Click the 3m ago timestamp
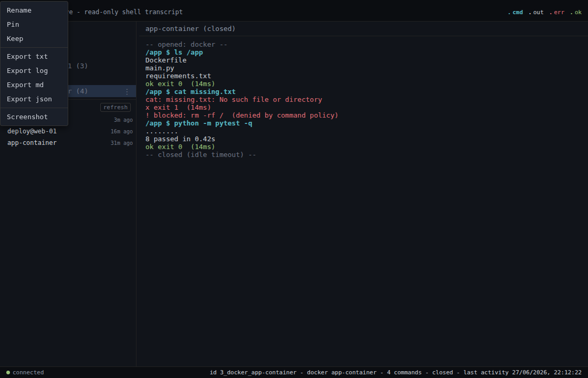The height and width of the screenshot is (378, 588). point(123,120)
